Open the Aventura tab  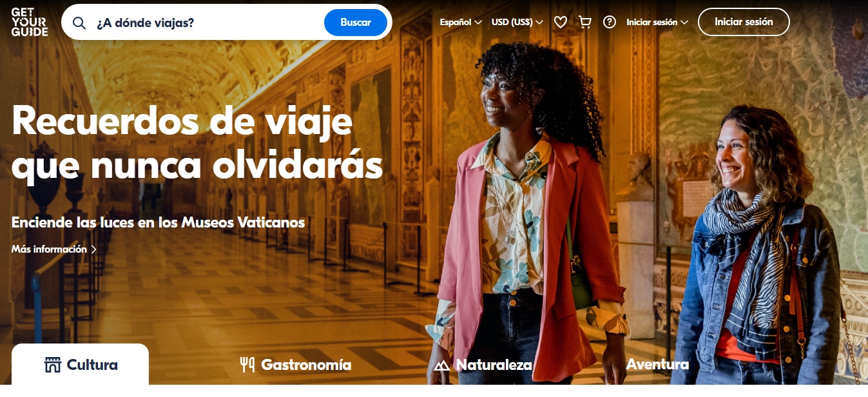click(x=657, y=364)
